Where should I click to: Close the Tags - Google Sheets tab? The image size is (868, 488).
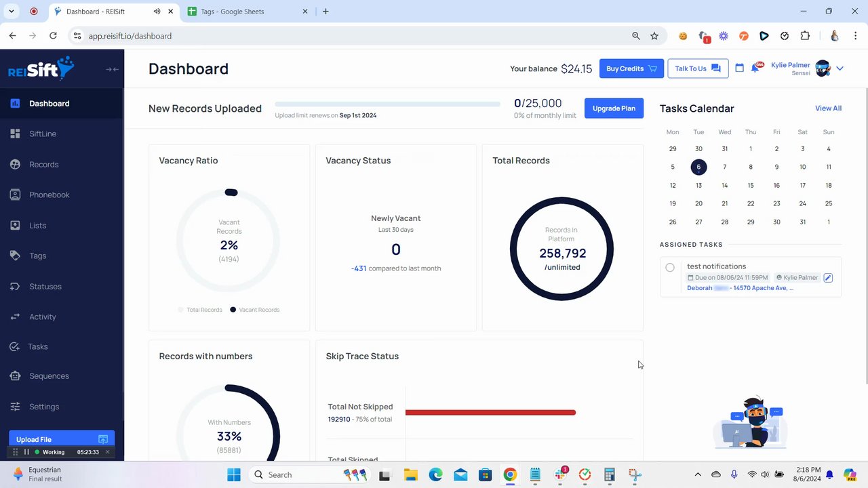click(305, 12)
